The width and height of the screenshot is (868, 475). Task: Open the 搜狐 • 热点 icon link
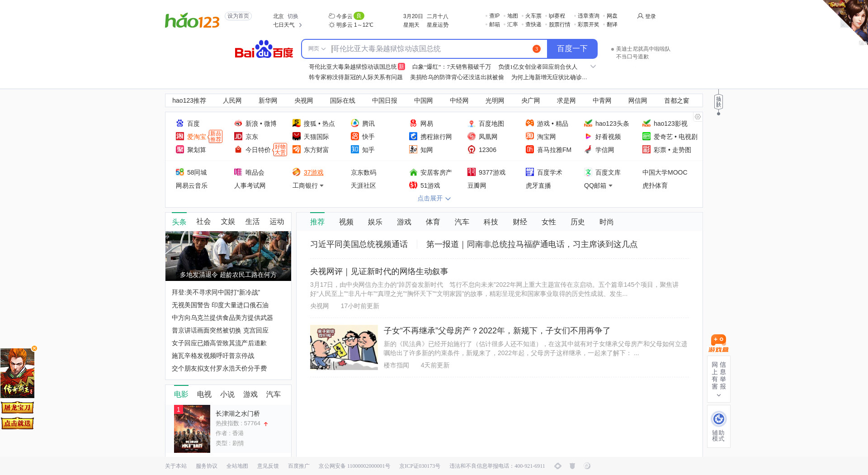tap(297, 123)
